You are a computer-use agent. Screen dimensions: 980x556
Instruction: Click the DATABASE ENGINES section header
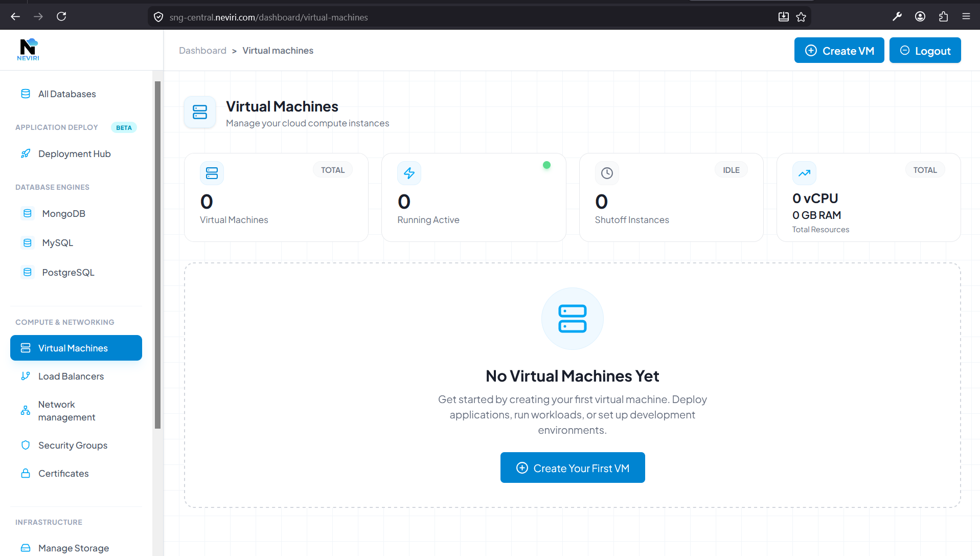pos(52,187)
